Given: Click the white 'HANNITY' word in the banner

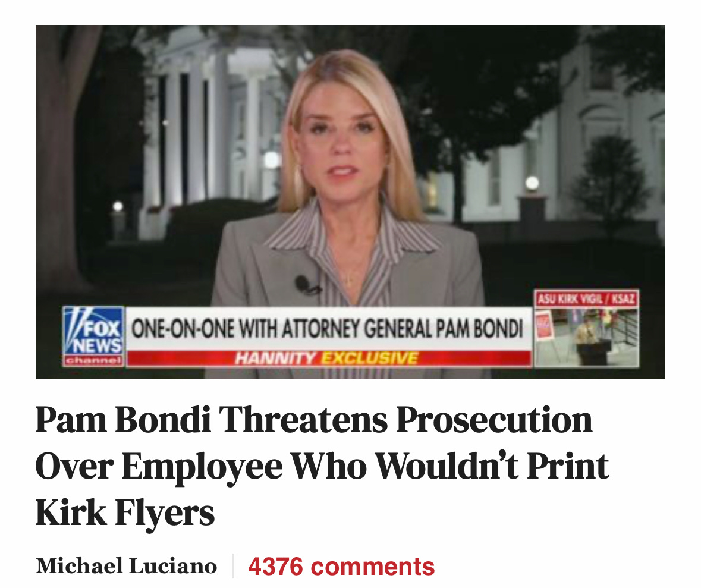Looking at the screenshot, I should click(x=275, y=358).
